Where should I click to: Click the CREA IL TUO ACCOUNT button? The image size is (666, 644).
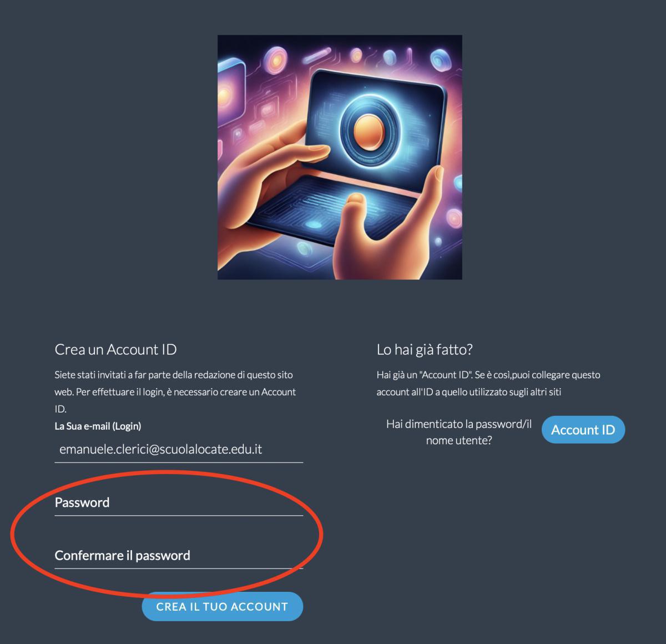(222, 606)
